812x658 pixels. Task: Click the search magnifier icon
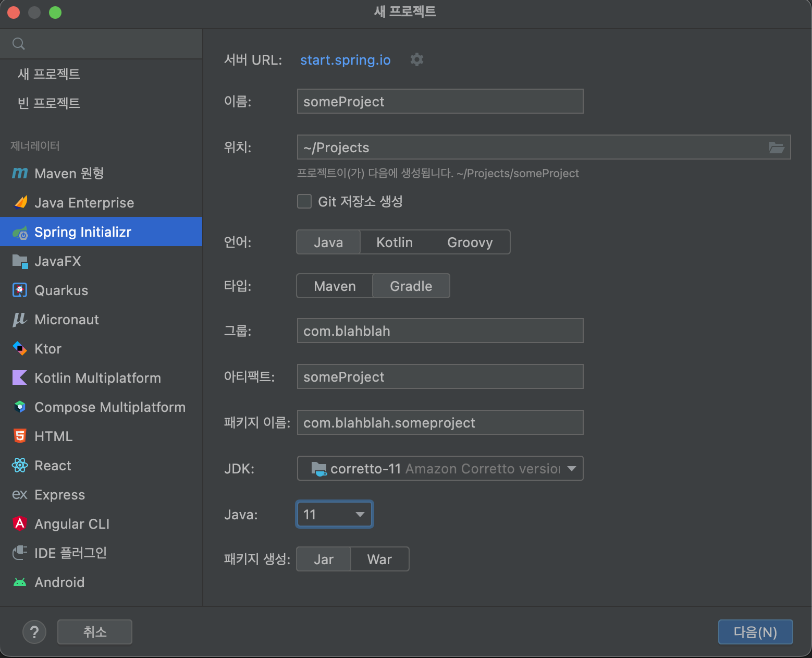pyautogui.click(x=18, y=44)
